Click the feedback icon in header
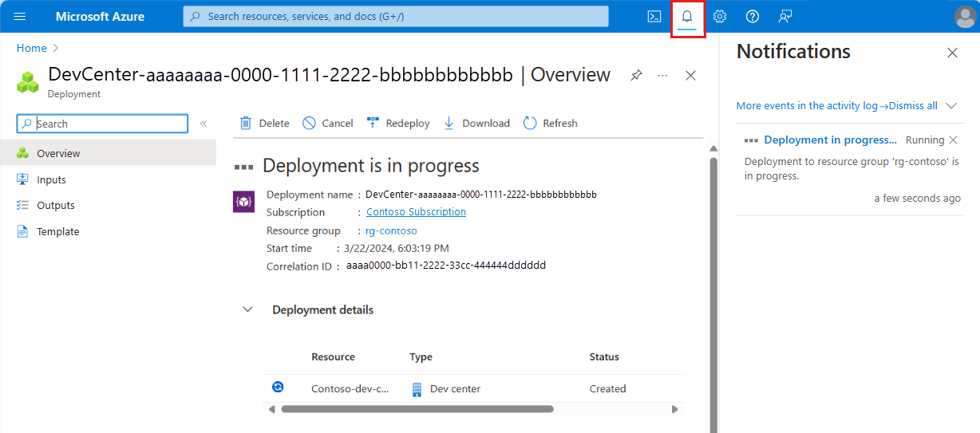This screenshot has height=433, width=980. [785, 17]
